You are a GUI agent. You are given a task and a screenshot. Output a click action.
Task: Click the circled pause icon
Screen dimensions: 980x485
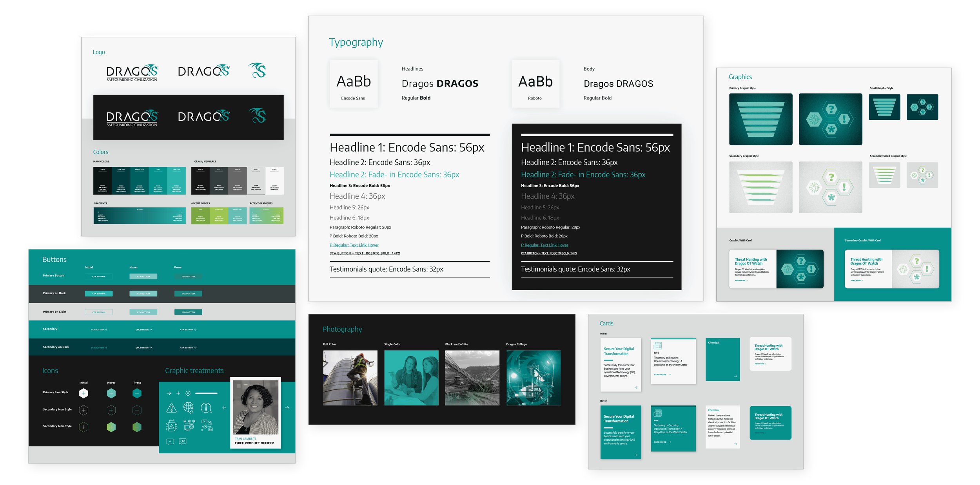coord(188,393)
